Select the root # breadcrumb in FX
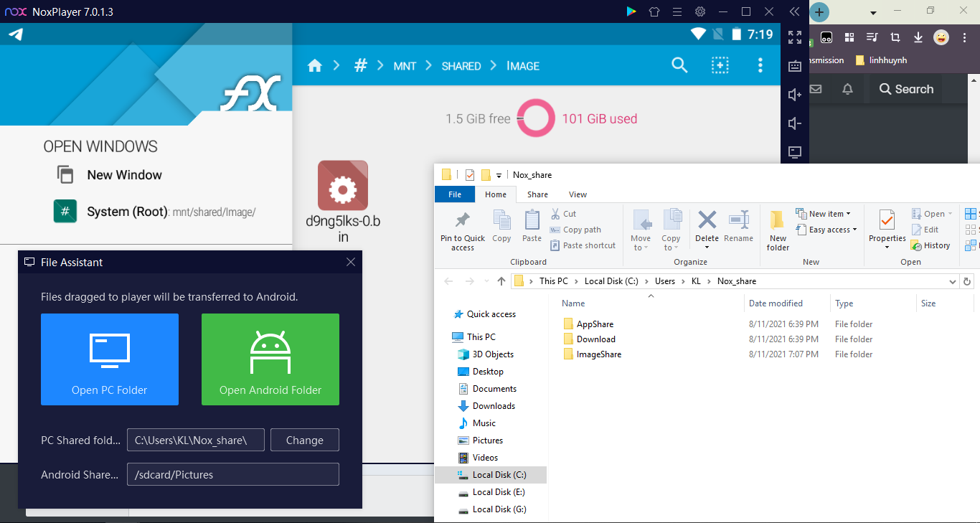The width and height of the screenshot is (980, 523). point(361,65)
